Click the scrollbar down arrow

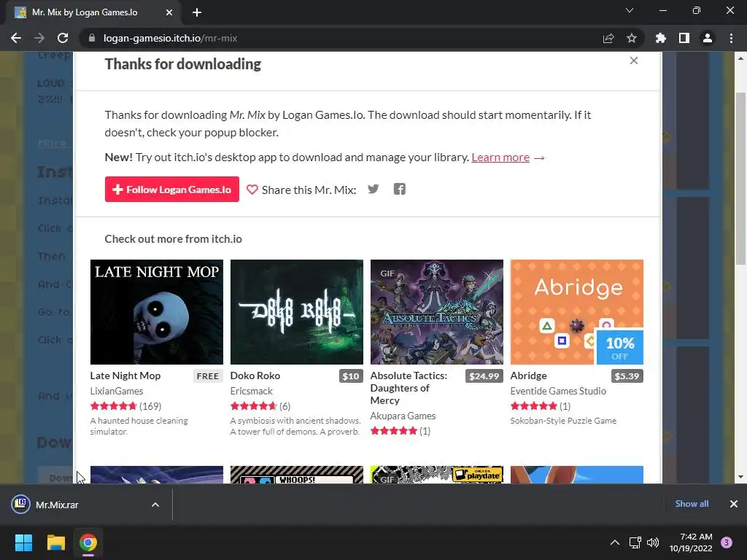click(x=740, y=477)
